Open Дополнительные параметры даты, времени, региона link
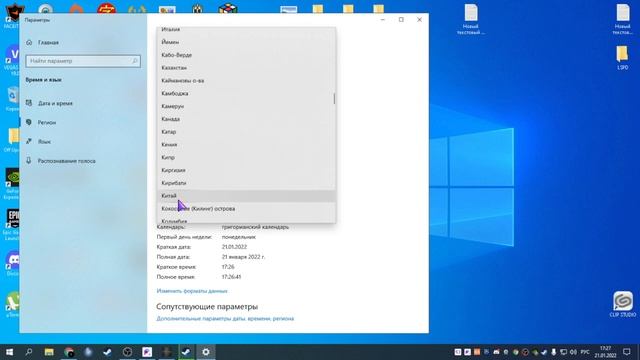 click(x=225, y=318)
